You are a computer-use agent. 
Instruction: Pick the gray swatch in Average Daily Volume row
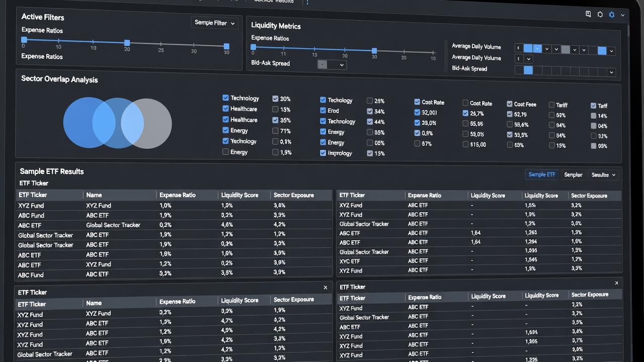[x=566, y=49]
